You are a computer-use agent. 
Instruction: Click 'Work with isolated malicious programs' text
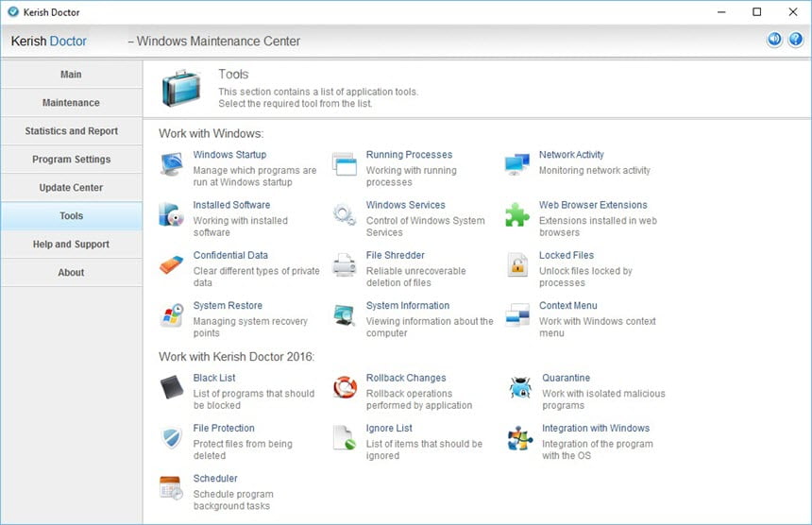pyautogui.click(x=603, y=399)
